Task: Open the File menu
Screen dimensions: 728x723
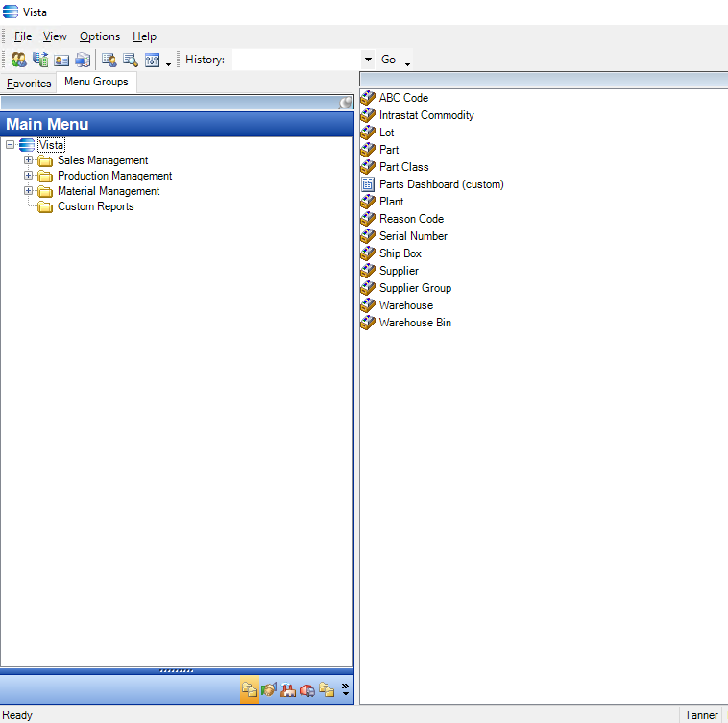Action: [23, 36]
